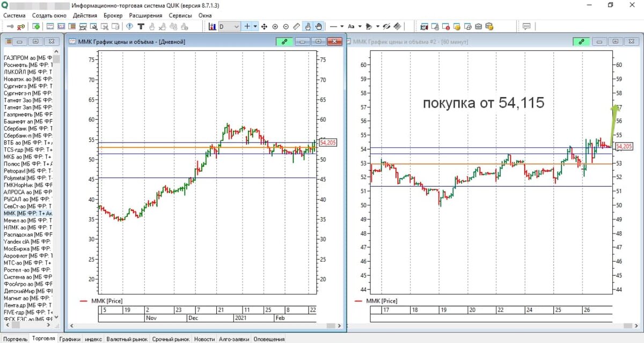Click the zoom in plus circle icon
Image resolution: width=644 pixels, height=343 pixels.
(x=275, y=26)
